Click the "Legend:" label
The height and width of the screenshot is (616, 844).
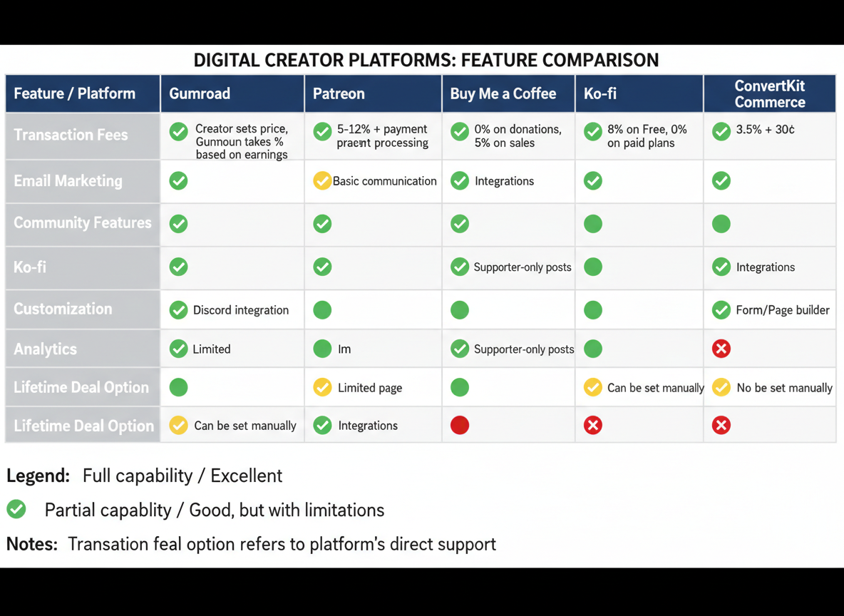click(x=38, y=476)
